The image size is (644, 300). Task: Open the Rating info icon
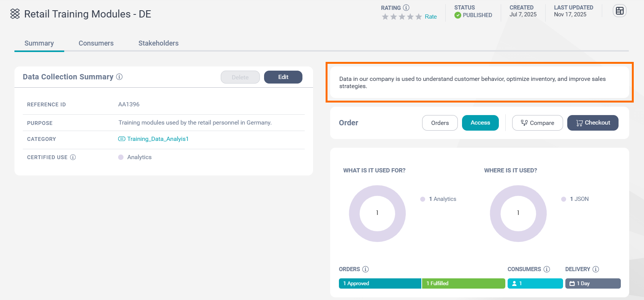click(406, 8)
